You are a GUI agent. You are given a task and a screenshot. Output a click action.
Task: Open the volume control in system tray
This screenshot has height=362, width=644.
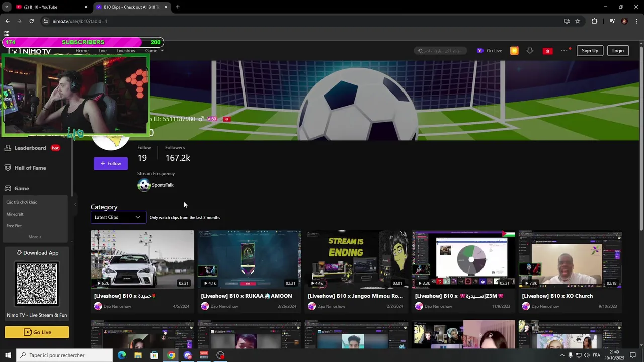point(587,355)
